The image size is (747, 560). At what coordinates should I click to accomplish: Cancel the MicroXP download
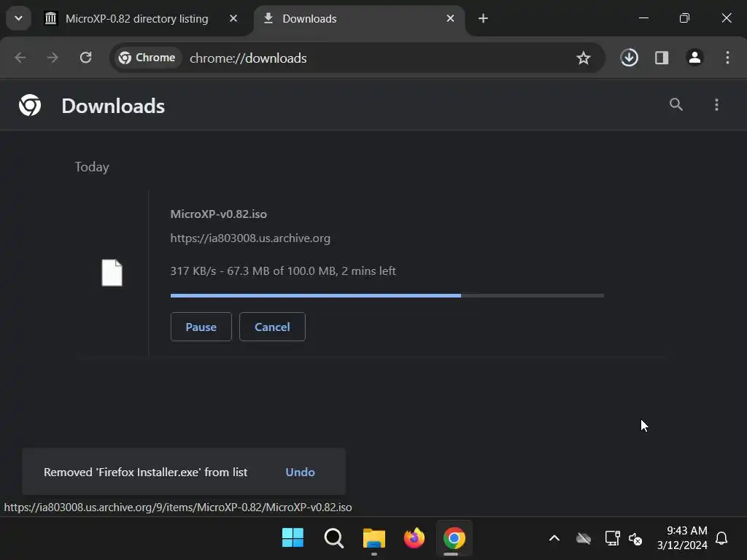pos(272,327)
